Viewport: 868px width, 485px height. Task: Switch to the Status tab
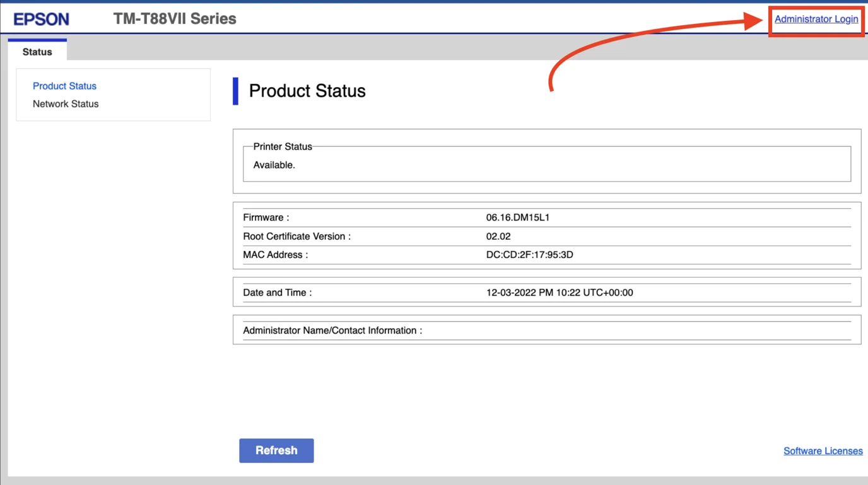[x=37, y=51]
